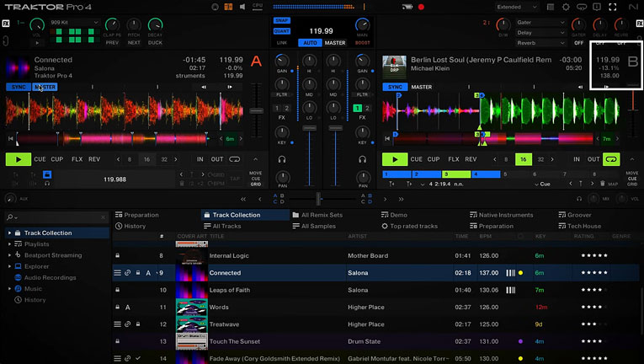Click Leaps of Faith cover art thumbnail
This screenshot has height=364, width=644.
tap(191, 290)
